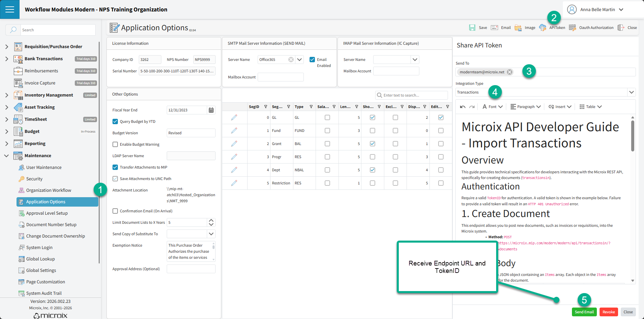Select Organization Workflow menu item
Image resolution: width=644 pixels, height=319 pixels.
pyautogui.click(x=49, y=190)
